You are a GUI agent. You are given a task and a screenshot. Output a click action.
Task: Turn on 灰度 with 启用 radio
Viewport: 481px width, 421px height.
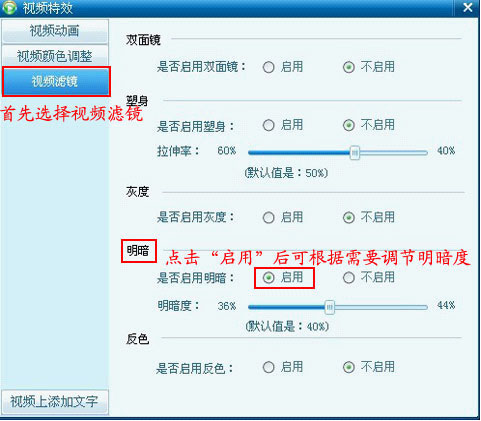click(268, 218)
